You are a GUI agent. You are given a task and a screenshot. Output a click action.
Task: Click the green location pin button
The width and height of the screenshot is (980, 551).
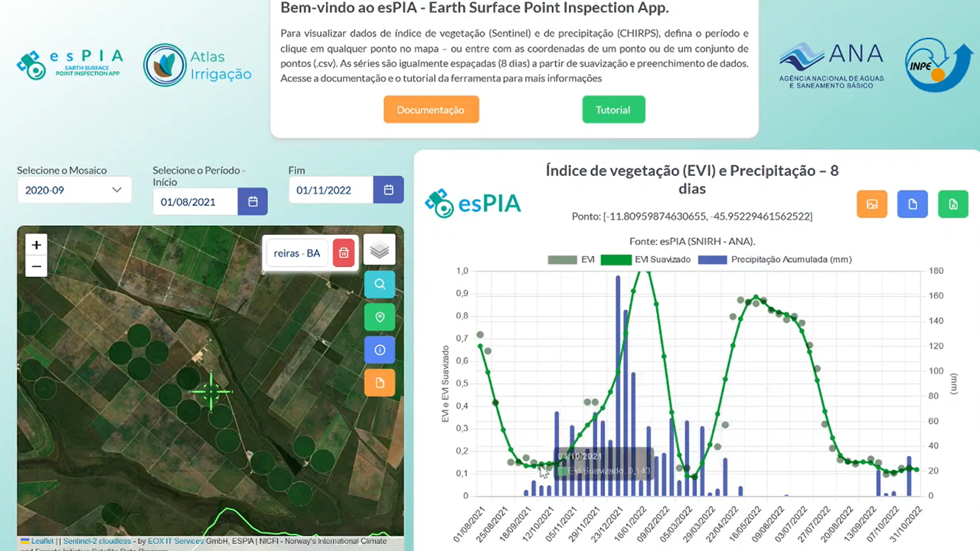tap(380, 317)
